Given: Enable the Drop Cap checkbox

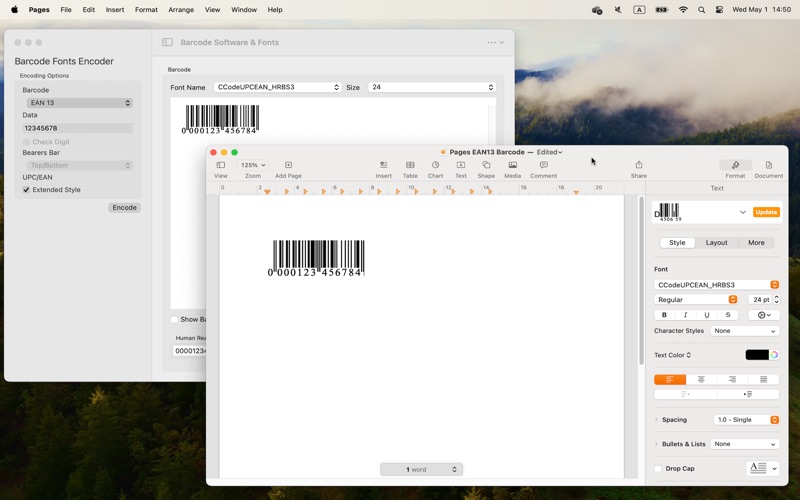Looking at the screenshot, I should pos(658,469).
